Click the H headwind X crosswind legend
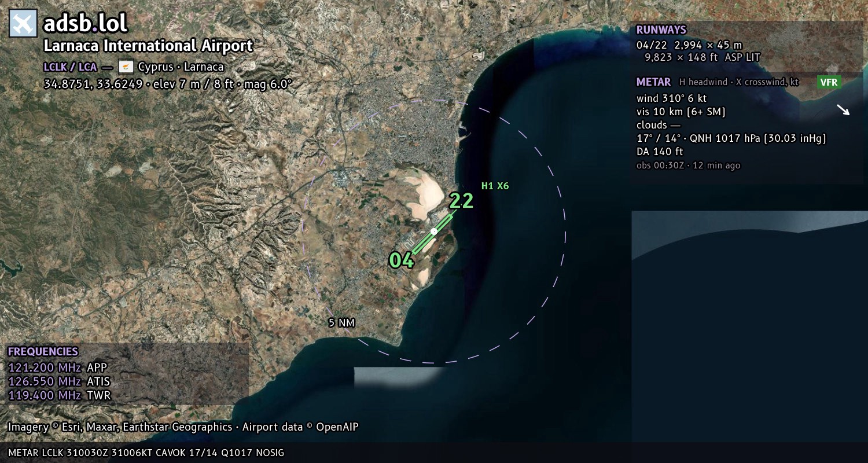The width and height of the screenshot is (868, 463). pos(739,82)
